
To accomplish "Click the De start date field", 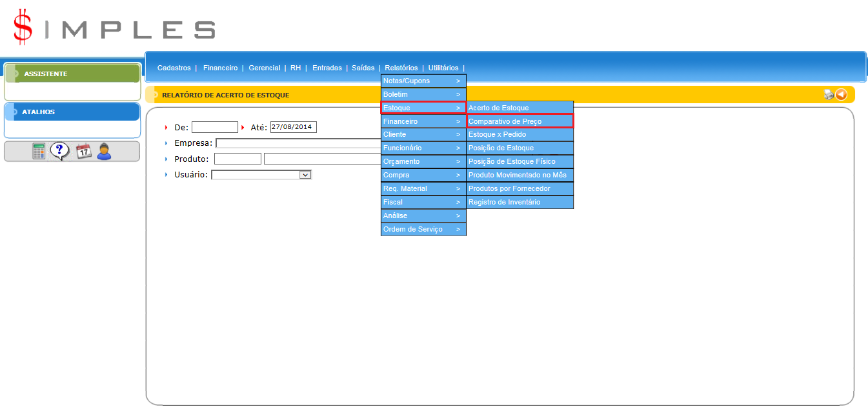I will [x=214, y=127].
